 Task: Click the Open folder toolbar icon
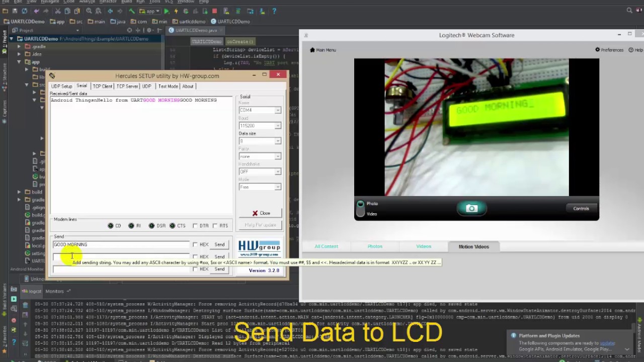pyautogui.click(x=5, y=11)
